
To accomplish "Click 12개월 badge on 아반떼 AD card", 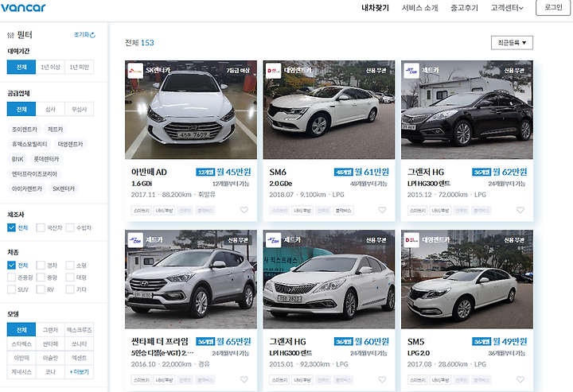I will pyautogui.click(x=205, y=173).
